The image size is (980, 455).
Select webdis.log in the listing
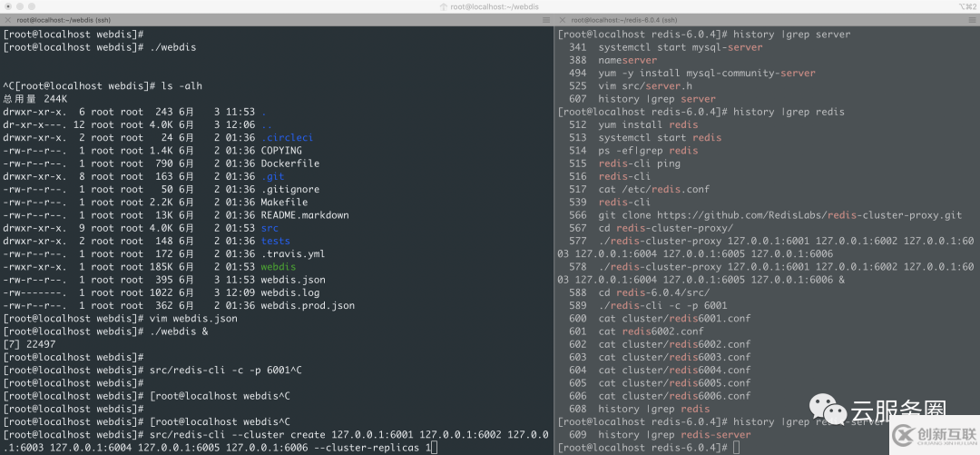[x=290, y=293]
